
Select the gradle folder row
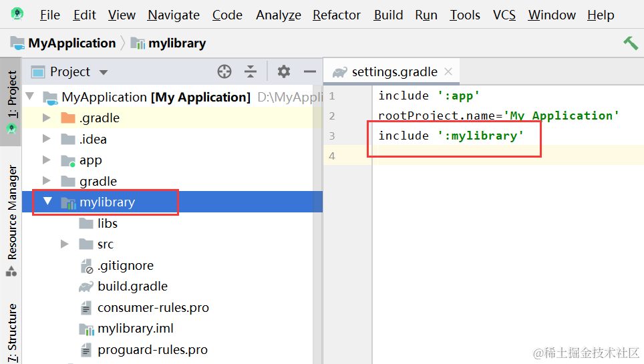(172, 181)
